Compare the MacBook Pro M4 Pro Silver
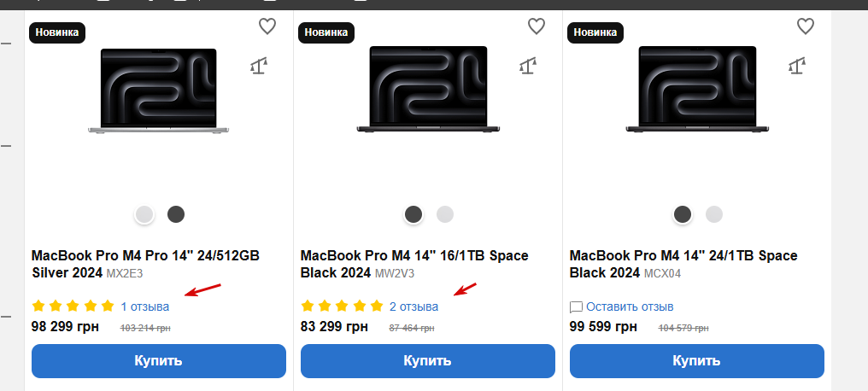Image resolution: width=868 pixels, height=391 pixels. click(259, 66)
